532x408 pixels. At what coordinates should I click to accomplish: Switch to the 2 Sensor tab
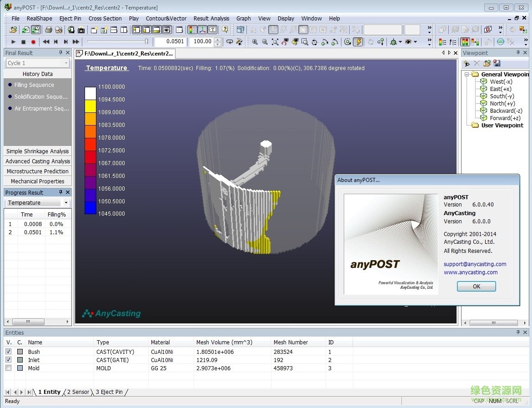(x=78, y=392)
